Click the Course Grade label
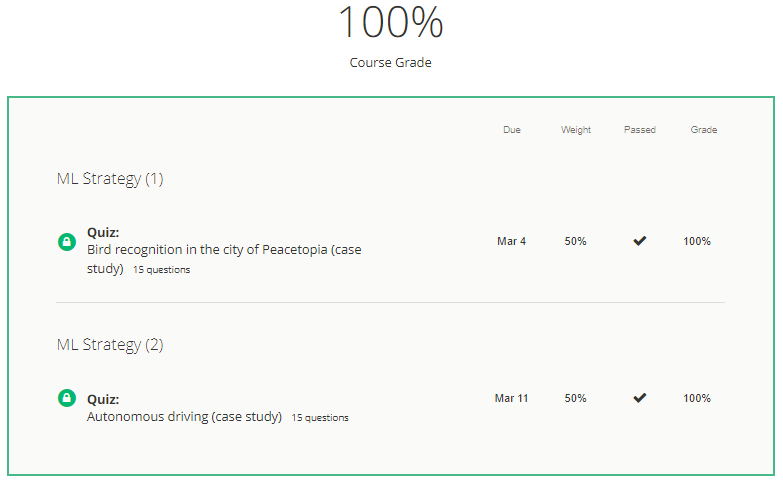 [390, 63]
